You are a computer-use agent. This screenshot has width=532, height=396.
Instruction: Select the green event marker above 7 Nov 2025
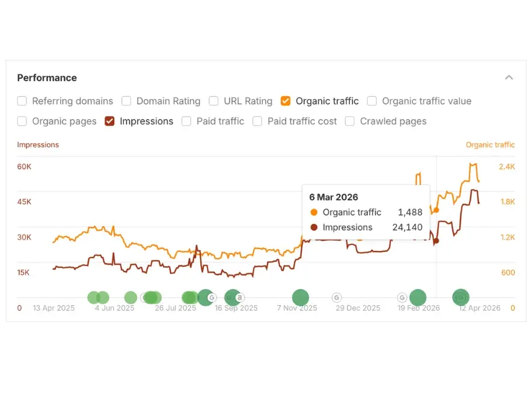[x=300, y=297]
